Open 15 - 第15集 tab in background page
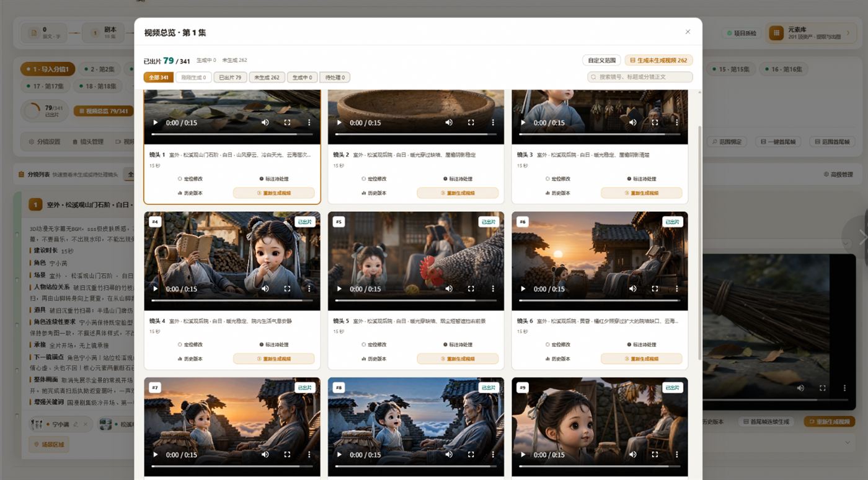Viewport: 868px width, 480px height. (x=730, y=69)
